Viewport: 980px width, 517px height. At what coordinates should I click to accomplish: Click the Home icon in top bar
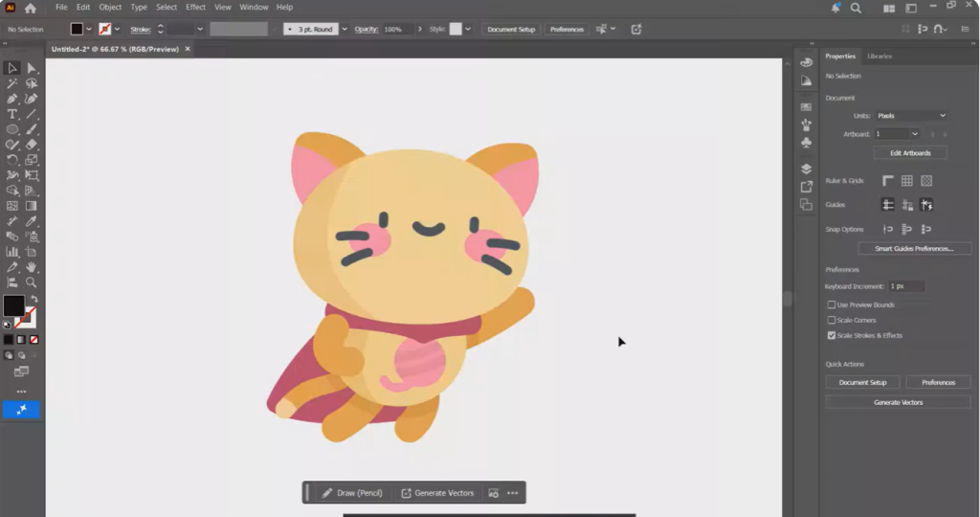(x=30, y=8)
